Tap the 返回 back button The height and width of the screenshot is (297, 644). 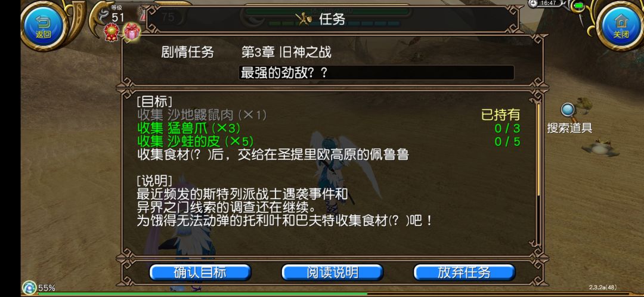(x=44, y=26)
